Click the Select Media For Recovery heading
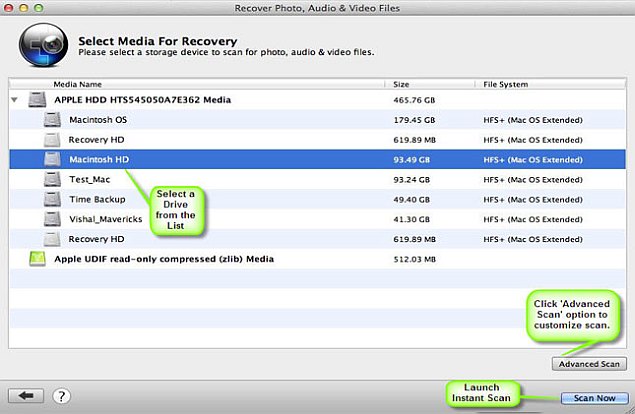This screenshot has width=635, height=414. click(x=158, y=41)
